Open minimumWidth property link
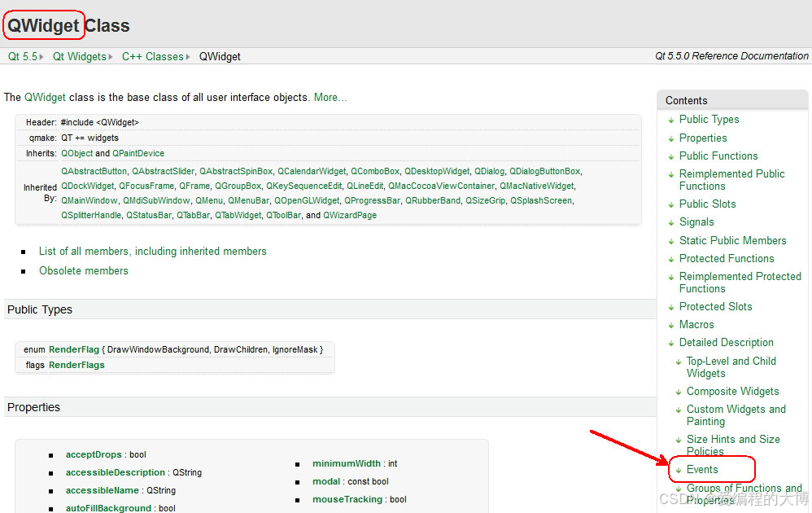This screenshot has height=513, width=812. coord(347,464)
